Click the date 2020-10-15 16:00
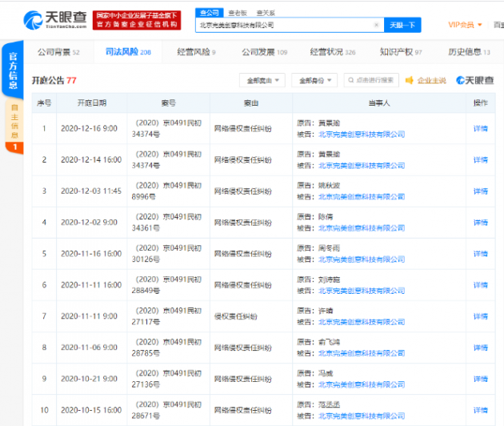The width and height of the screenshot is (504, 426). tap(91, 410)
